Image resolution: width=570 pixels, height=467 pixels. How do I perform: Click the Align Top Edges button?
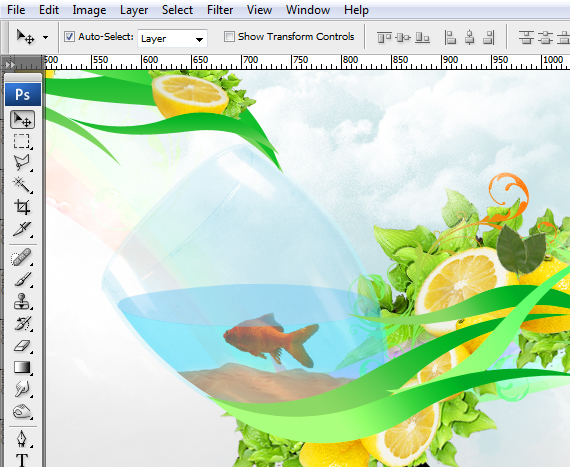pos(384,37)
